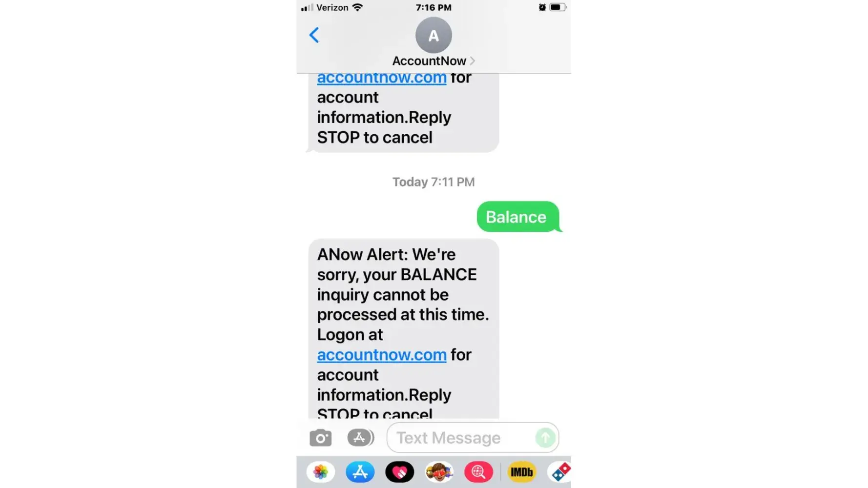Screen dimensions: 868x488
Task: Open accountnow.com link in top message
Action: pos(382,78)
